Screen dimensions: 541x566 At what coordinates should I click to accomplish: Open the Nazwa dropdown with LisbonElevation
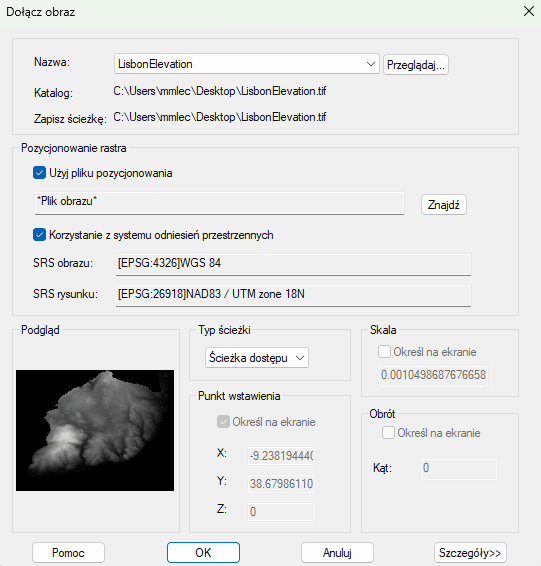coord(246,64)
